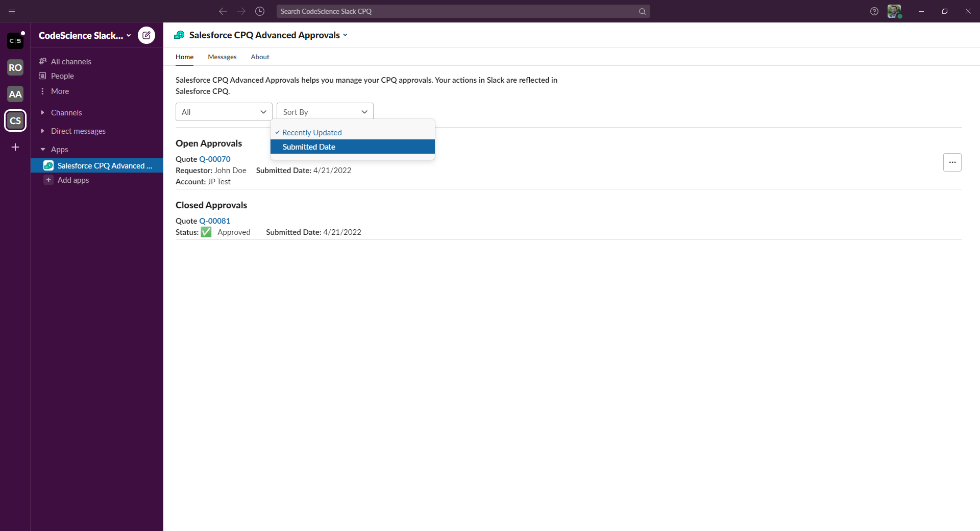Click the Salesforce CPQ app icon in sidebar
The image size is (980, 531).
48,165
